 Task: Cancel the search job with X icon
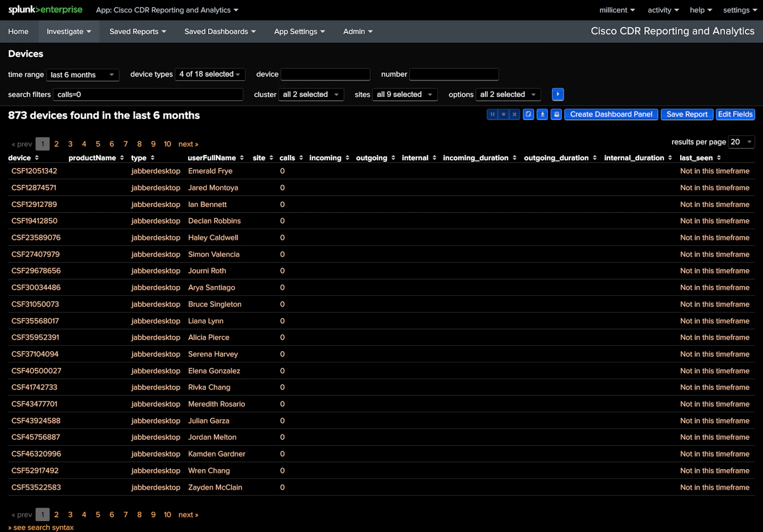tap(514, 114)
